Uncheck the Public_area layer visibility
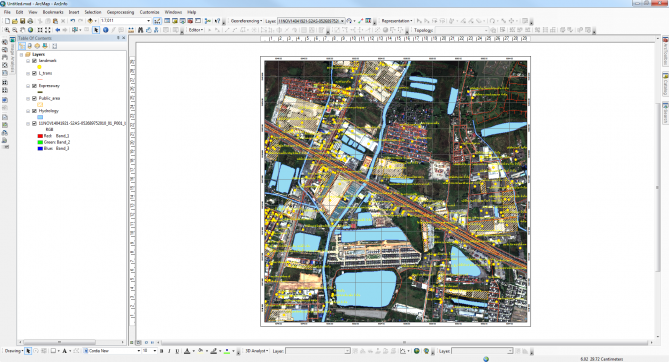 point(34,99)
